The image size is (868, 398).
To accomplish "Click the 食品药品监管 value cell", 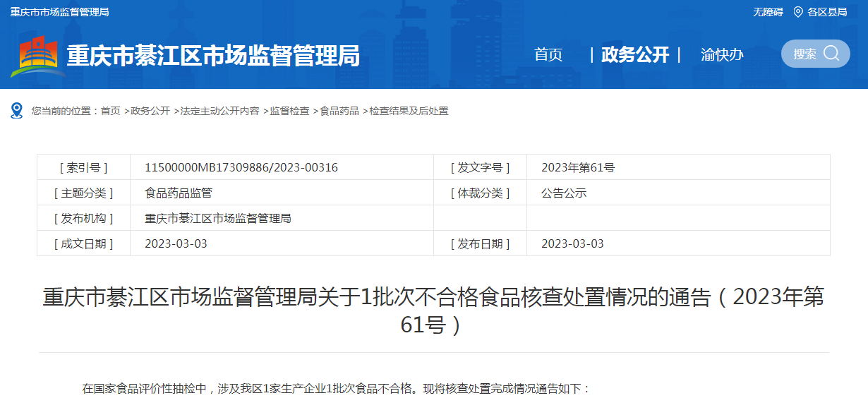I will click(282, 193).
